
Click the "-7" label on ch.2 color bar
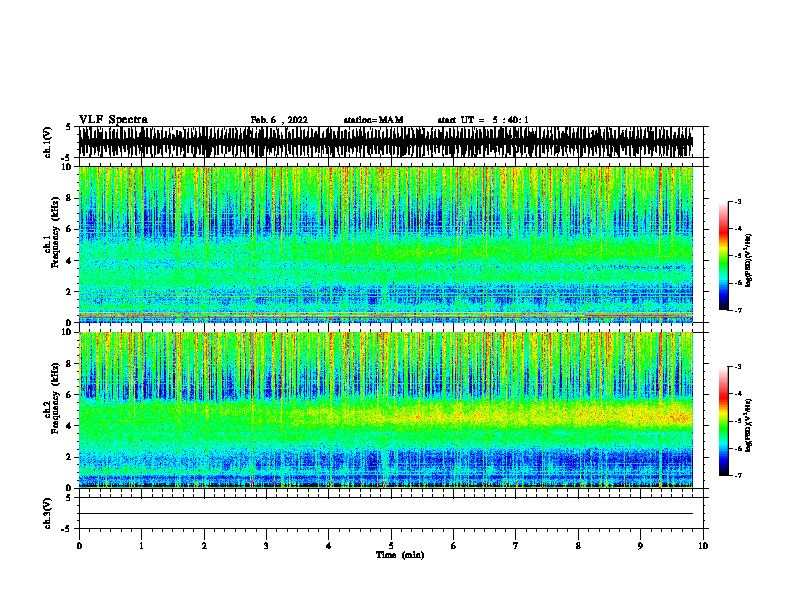pyautogui.click(x=738, y=475)
